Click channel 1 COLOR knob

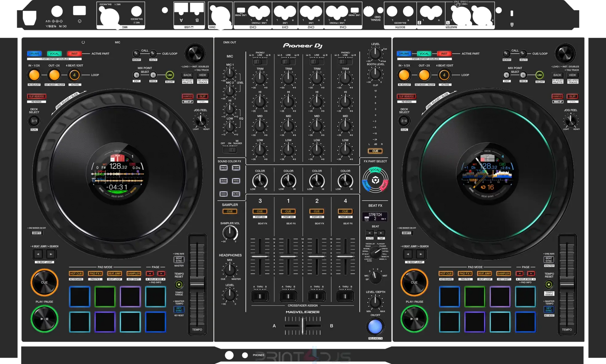click(288, 181)
